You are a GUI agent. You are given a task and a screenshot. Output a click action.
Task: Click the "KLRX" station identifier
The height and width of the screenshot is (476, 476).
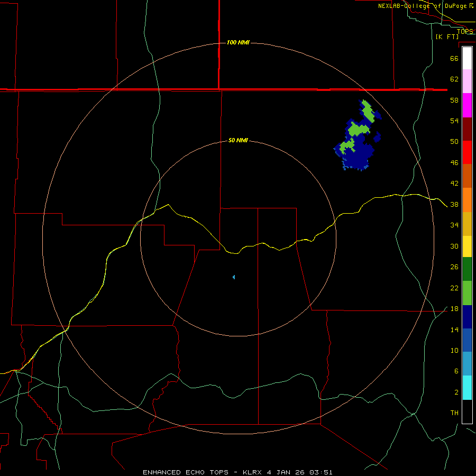coord(253,472)
